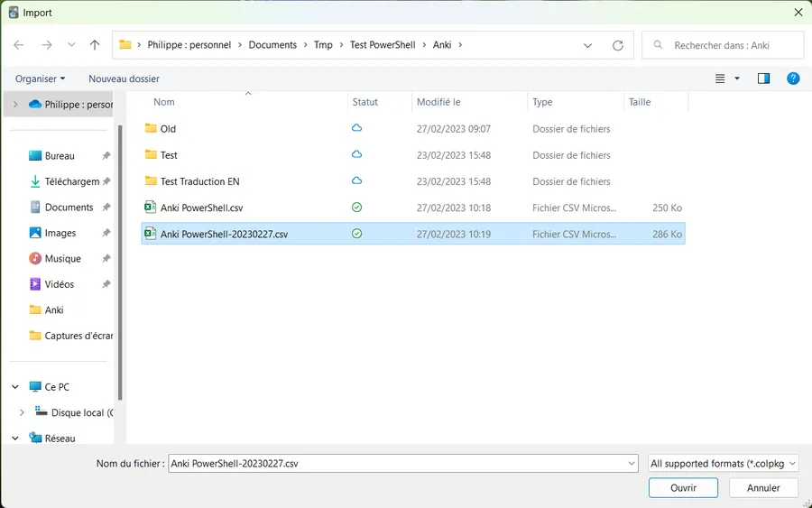Select the Old folder
Viewport: 812px width, 508px height.
coord(413,129)
